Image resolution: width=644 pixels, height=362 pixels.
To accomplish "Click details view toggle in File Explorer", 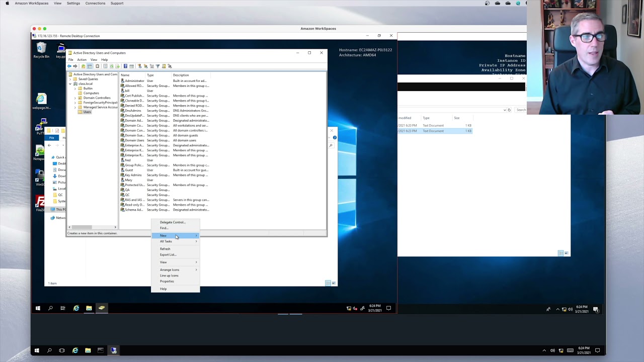I will (328, 283).
